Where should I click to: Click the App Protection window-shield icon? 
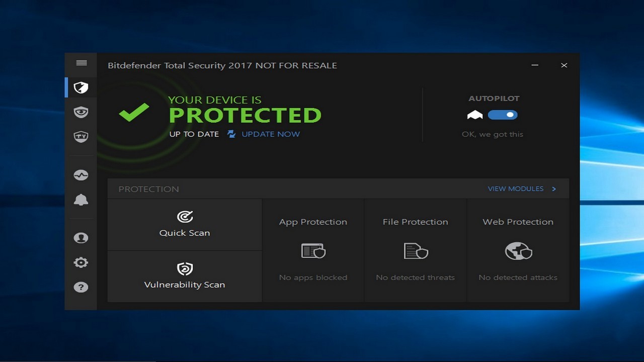click(x=313, y=250)
